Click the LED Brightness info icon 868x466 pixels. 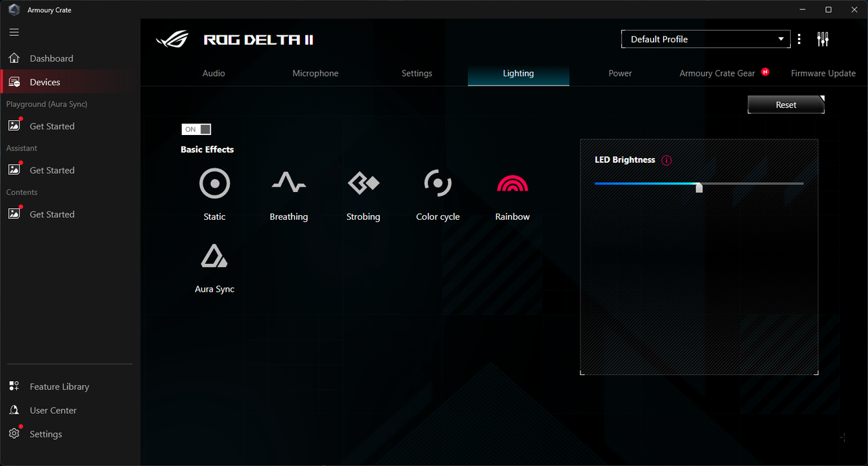(667, 161)
